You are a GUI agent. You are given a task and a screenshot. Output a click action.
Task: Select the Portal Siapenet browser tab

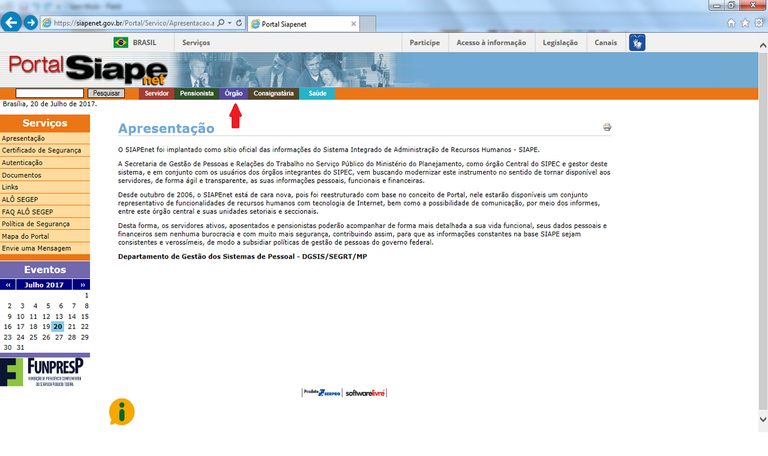tap(304, 24)
